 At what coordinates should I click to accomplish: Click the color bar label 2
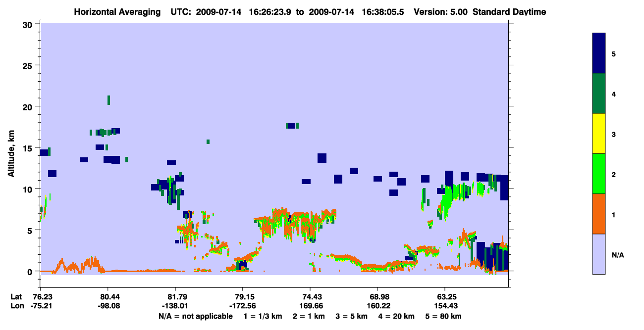614,174
